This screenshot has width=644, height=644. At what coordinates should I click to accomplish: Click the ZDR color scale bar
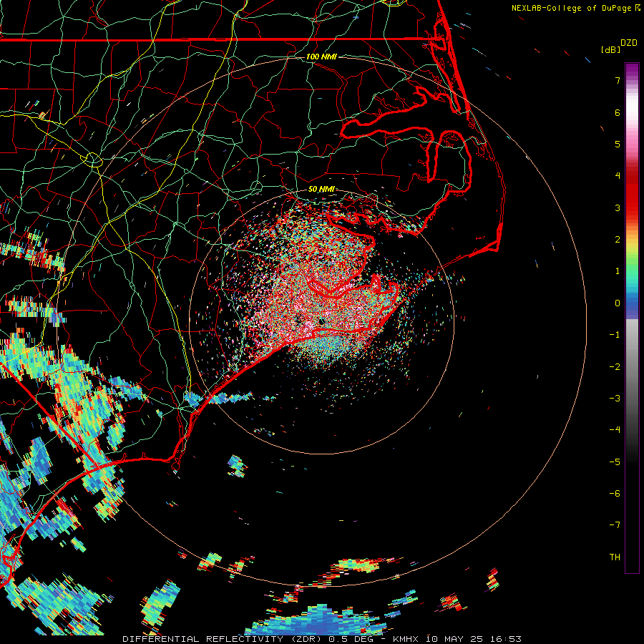point(632,318)
